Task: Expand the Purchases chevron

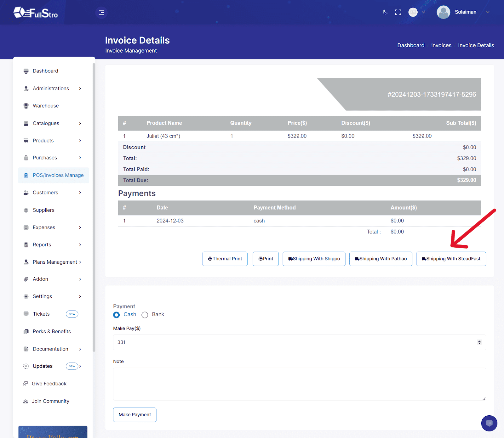Action: (80, 158)
